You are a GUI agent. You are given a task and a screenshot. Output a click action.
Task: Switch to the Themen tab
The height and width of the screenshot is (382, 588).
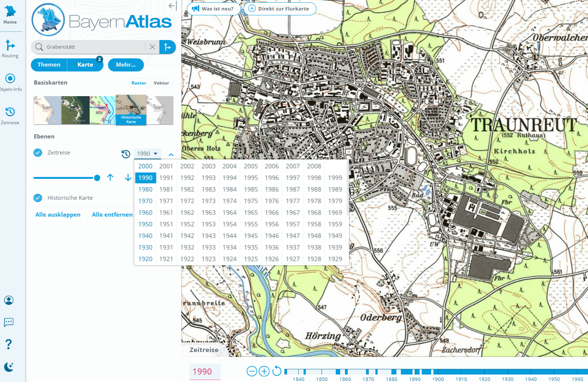coord(49,65)
